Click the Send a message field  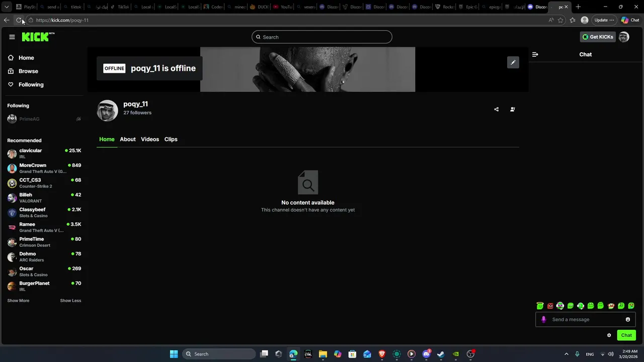tap(586, 319)
